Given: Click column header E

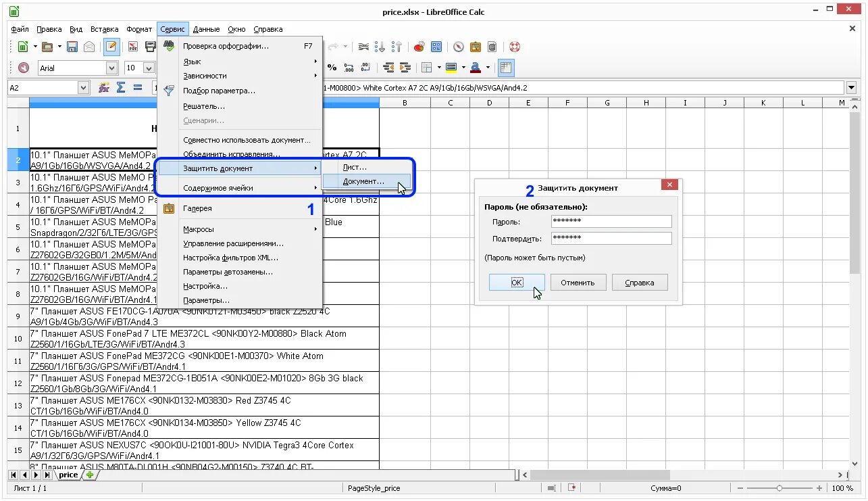Looking at the screenshot, I should (x=528, y=103).
